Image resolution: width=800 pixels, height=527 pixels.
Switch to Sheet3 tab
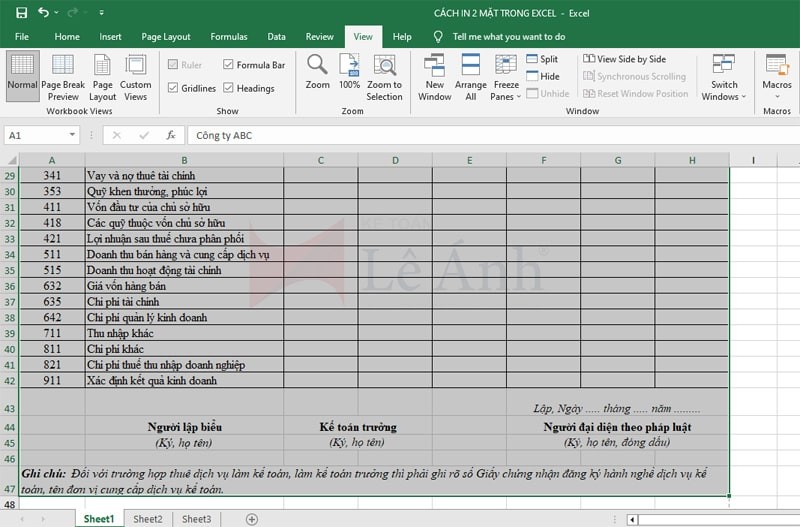[x=196, y=519]
